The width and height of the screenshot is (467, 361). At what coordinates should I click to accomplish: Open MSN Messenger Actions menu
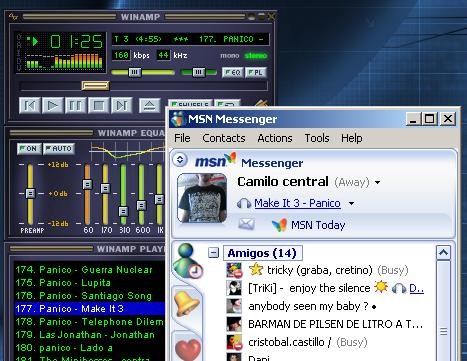[275, 138]
